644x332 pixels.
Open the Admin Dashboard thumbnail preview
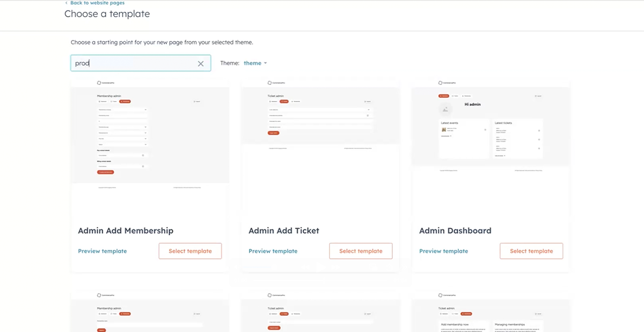[491, 145]
